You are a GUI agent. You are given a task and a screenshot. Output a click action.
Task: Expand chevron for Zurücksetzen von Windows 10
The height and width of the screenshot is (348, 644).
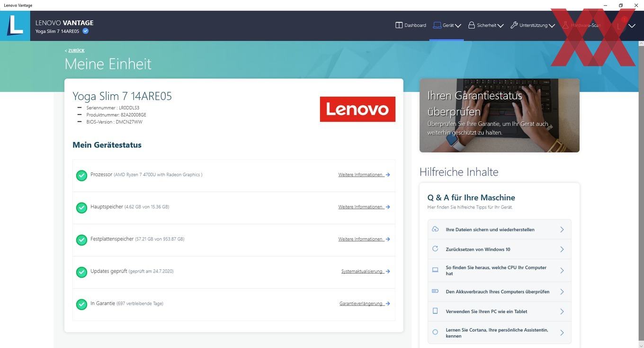tap(562, 249)
